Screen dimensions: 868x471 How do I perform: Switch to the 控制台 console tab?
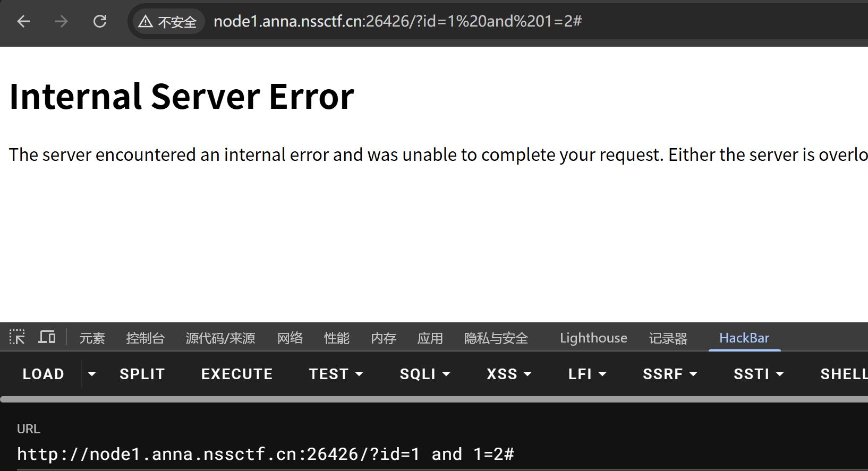pos(145,338)
